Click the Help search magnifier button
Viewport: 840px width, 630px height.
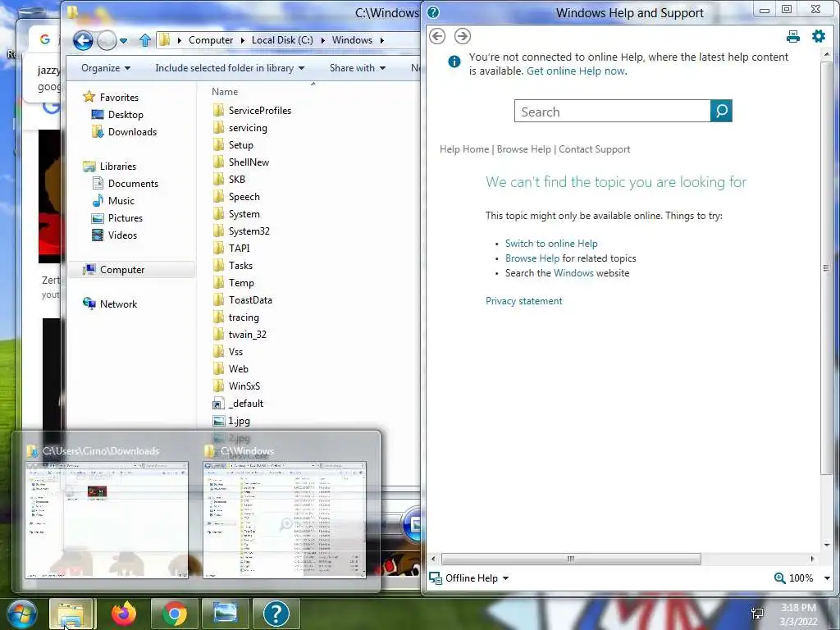(x=721, y=111)
